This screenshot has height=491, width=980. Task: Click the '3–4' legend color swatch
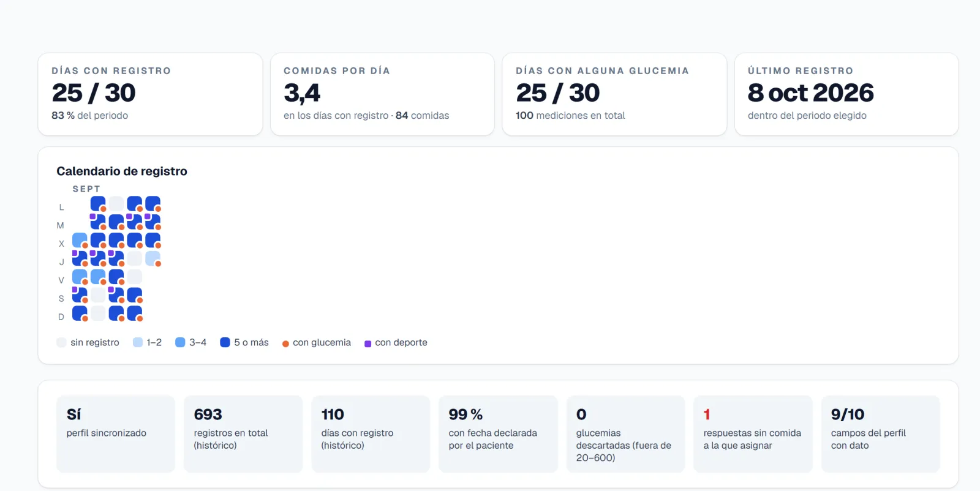point(180,342)
